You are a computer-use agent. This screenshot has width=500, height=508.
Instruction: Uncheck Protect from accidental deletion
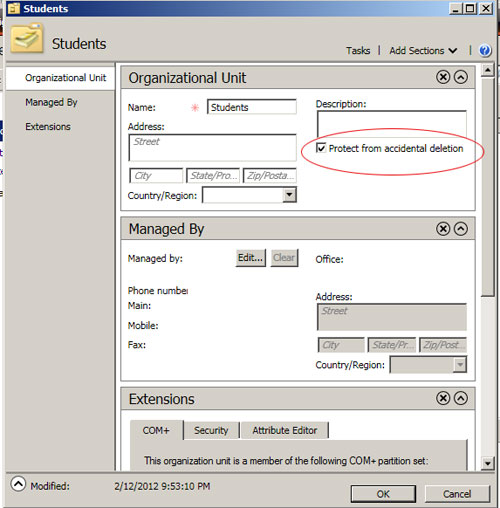pos(321,148)
